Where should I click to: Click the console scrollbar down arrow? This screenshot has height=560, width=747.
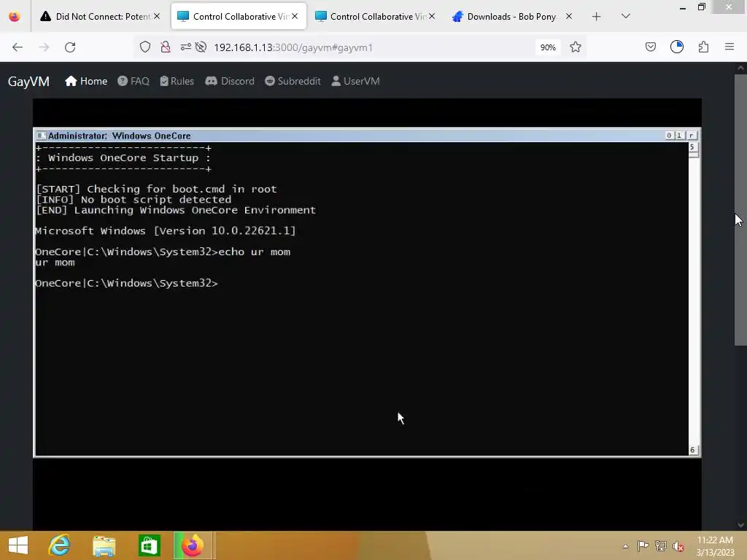click(693, 450)
